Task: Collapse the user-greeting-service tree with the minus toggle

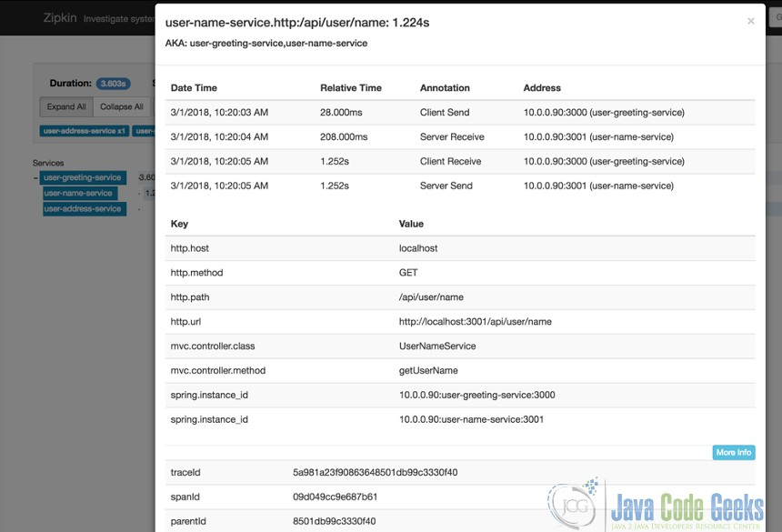Action: tap(35, 177)
